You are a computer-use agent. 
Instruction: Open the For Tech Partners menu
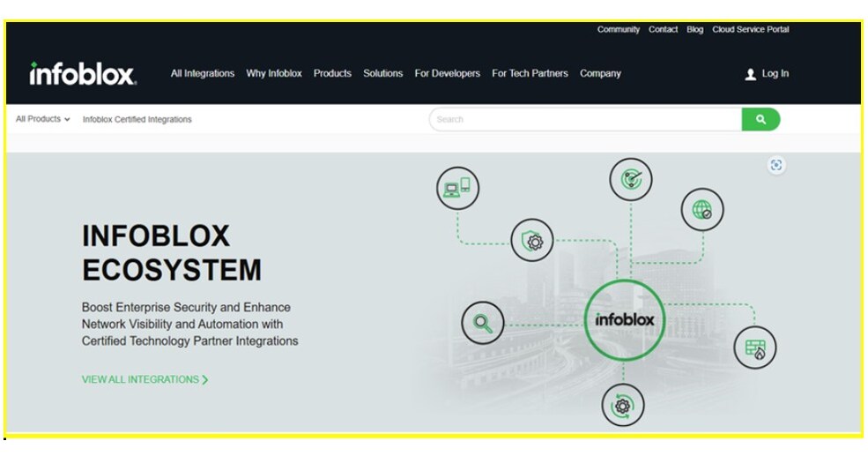pos(530,73)
